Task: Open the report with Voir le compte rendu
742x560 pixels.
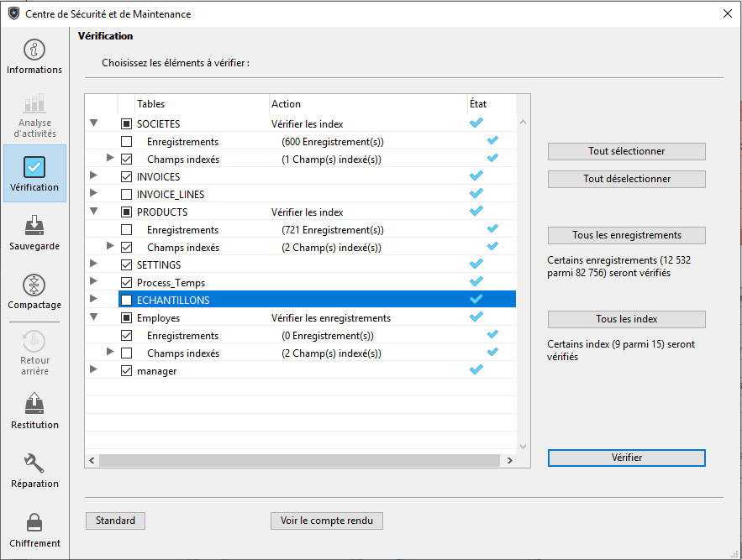Action: click(x=327, y=521)
